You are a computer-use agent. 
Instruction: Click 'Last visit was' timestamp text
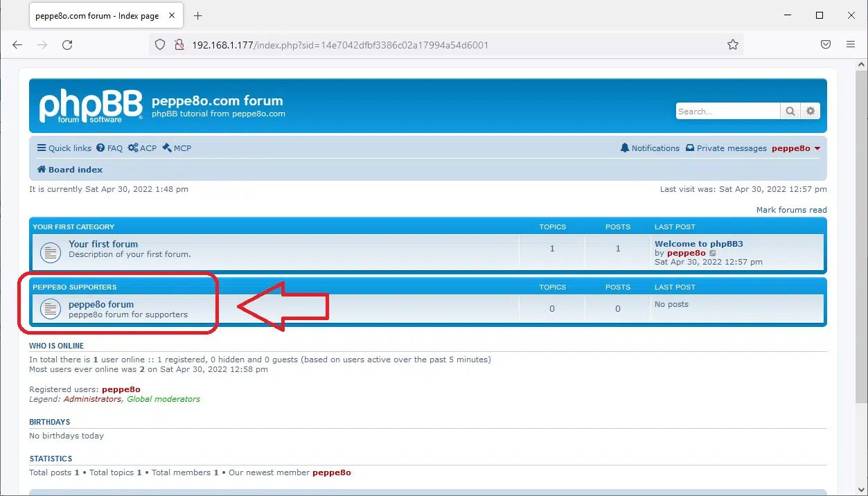pyautogui.click(x=743, y=189)
